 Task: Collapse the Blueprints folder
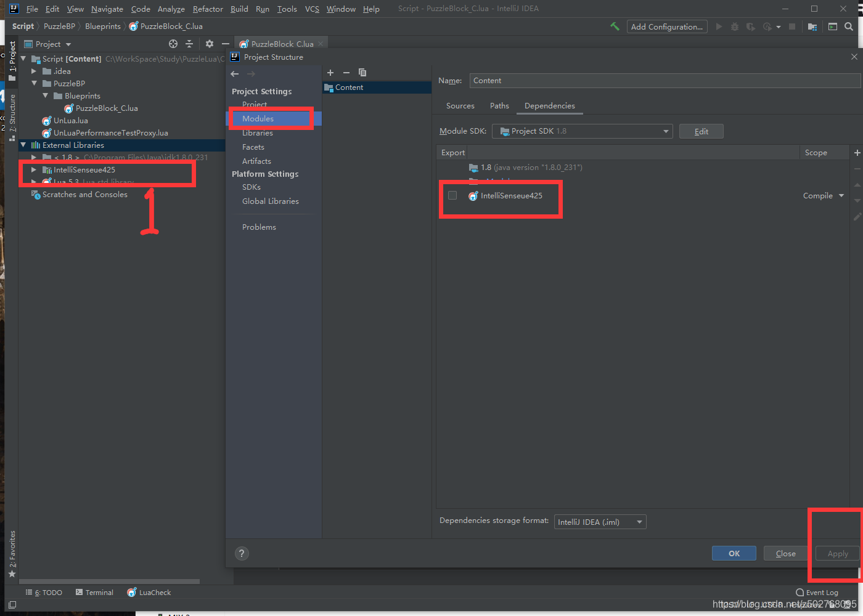(46, 95)
